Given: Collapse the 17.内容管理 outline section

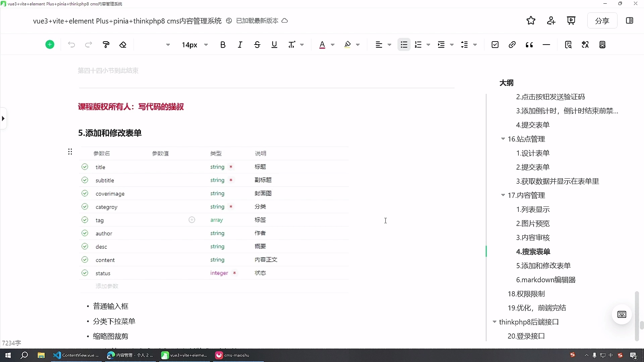Looking at the screenshot, I should coord(503,195).
